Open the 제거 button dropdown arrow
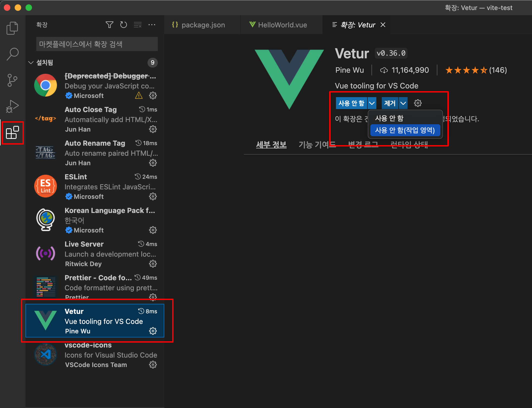The height and width of the screenshot is (408, 532). pyautogui.click(x=403, y=103)
